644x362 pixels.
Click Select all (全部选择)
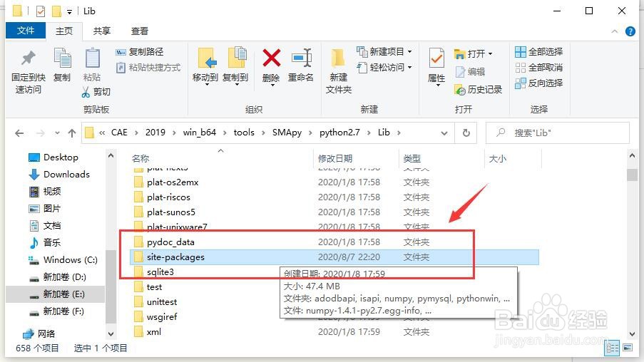[538, 52]
